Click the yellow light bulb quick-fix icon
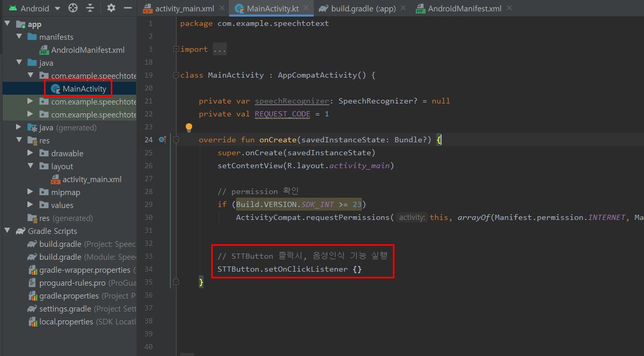This screenshot has width=644, height=356. [189, 127]
